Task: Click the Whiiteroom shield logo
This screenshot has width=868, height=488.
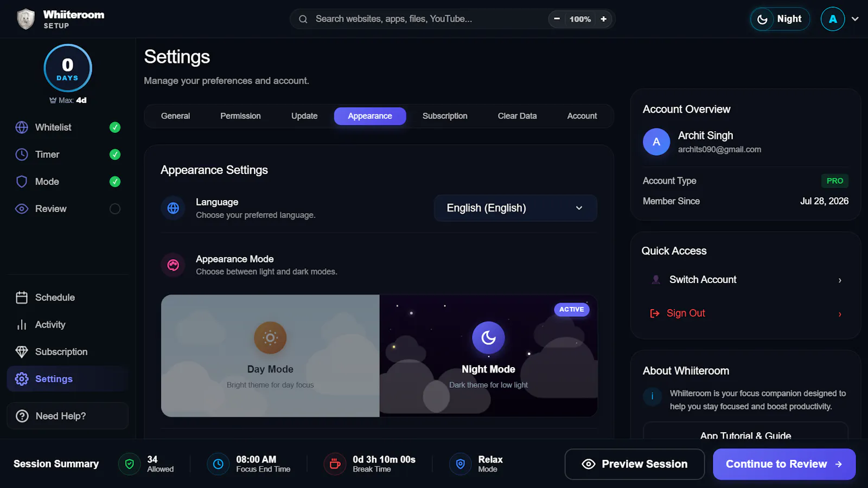Action: 25,19
